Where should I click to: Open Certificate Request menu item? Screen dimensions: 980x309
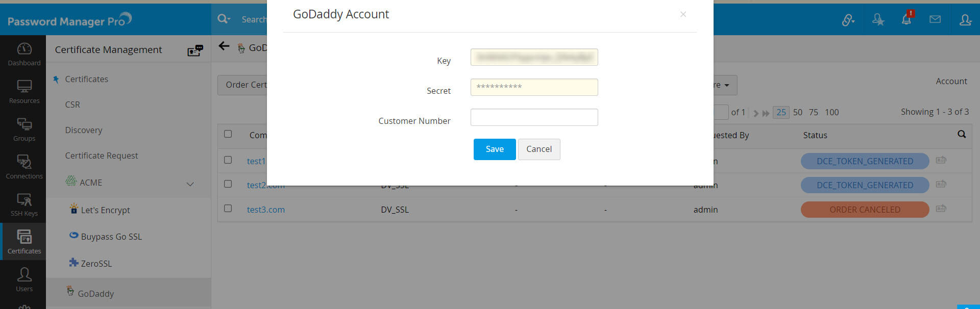coord(102,156)
